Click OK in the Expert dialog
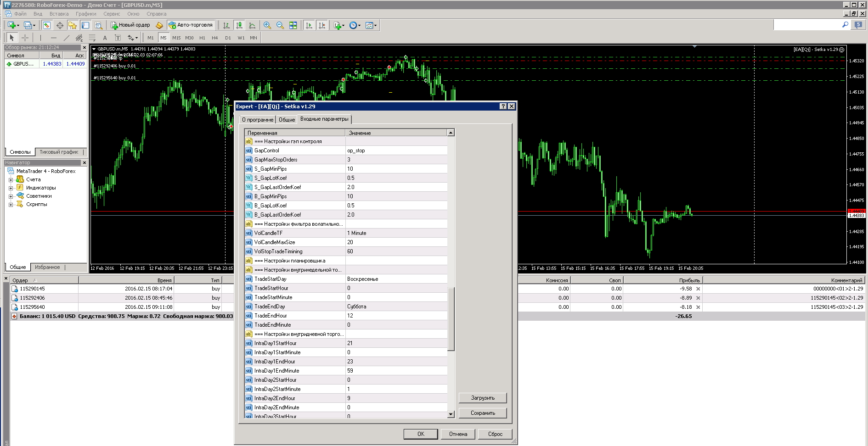This screenshot has height=446, width=868. pos(421,434)
